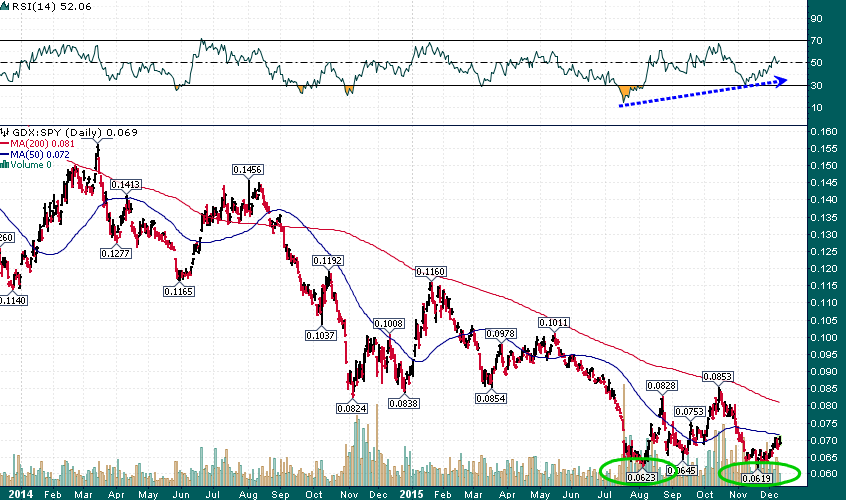Click the 0.110 price axis value
846x500 pixels.
click(824, 303)
